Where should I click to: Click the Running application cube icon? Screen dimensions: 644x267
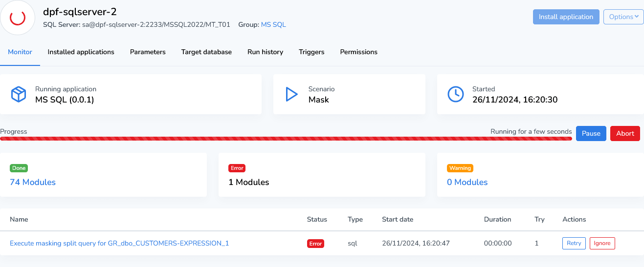[19, 94]
